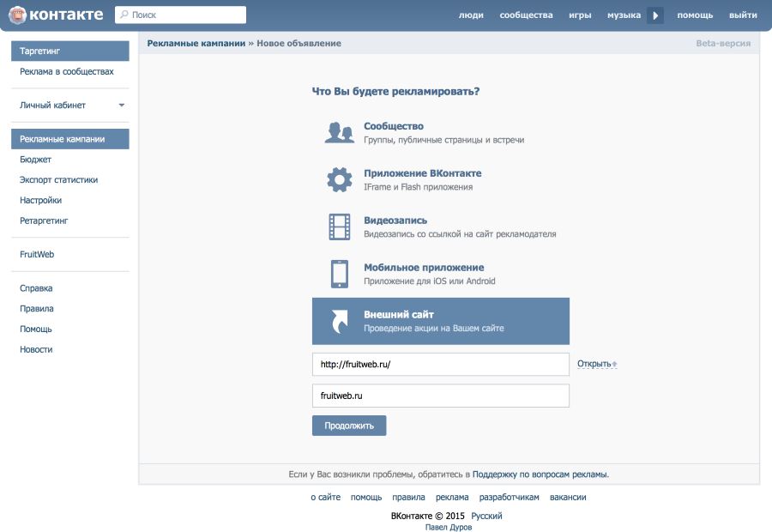Open Ретаргетинг in the sidebar
This screenshot has height=532, width=772.
coord(44,221)
